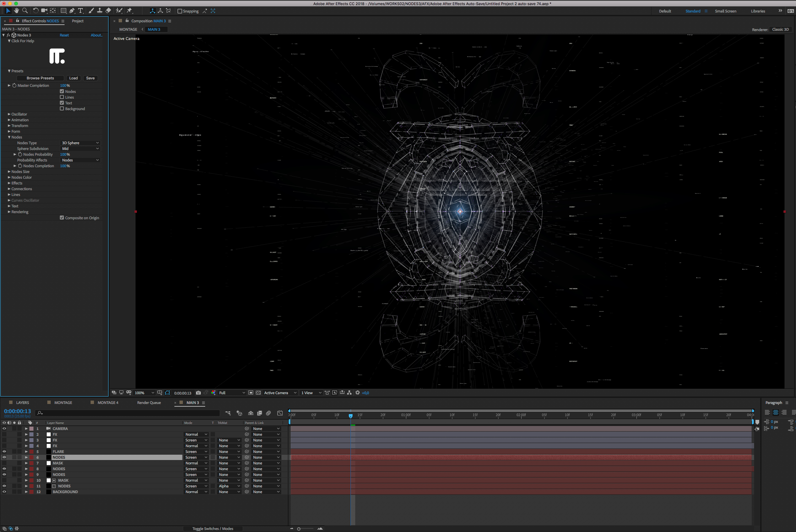Open FLARE layer blending mode dropdown
796x532 pixels.
click(196, 452)
